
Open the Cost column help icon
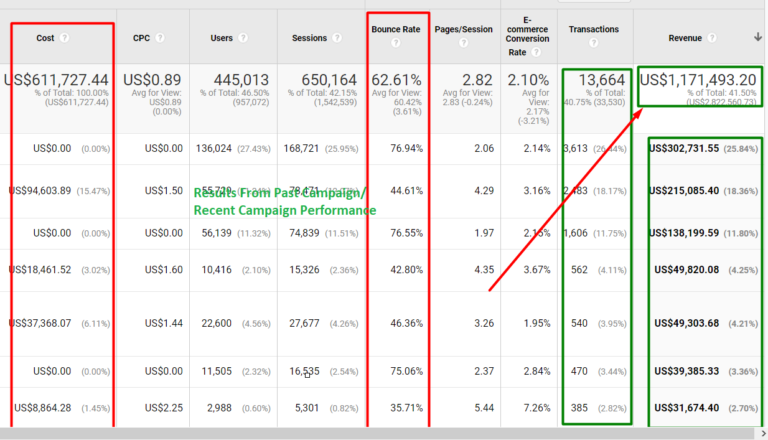click(64, 38)
